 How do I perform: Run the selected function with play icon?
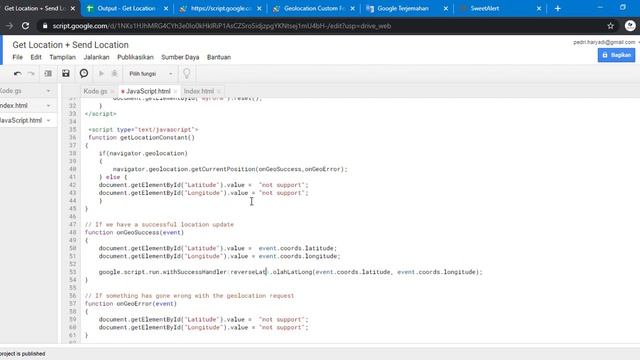(x=101, y=73)
